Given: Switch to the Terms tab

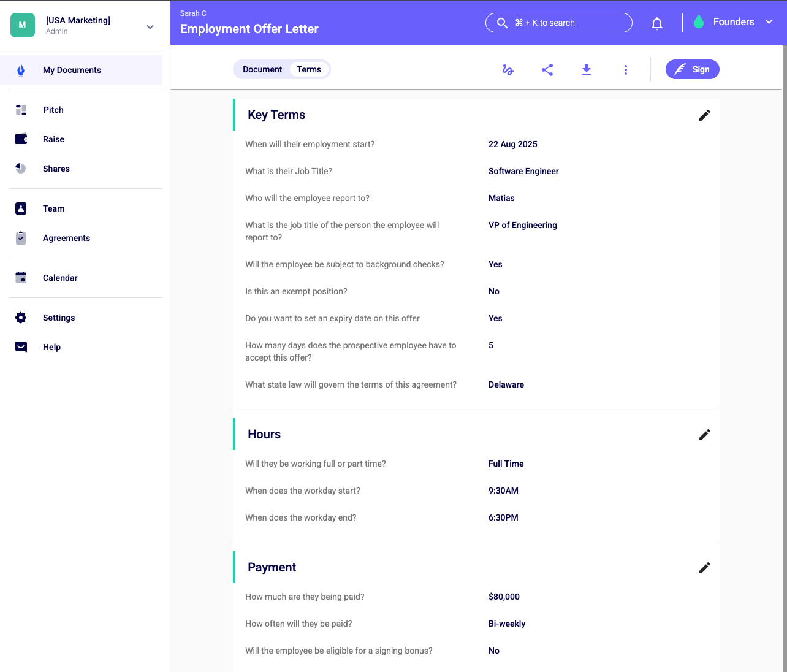Looking at the screenshot, I should pos(309,69).
